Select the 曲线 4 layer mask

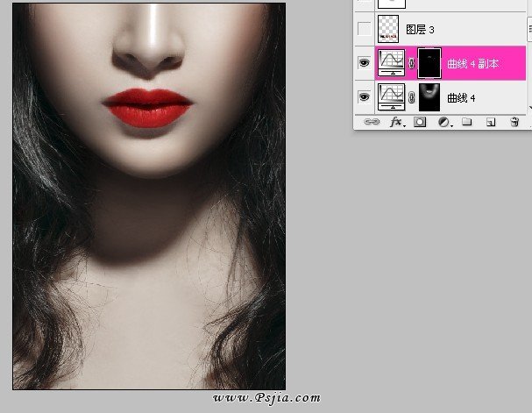coord(429,97)
